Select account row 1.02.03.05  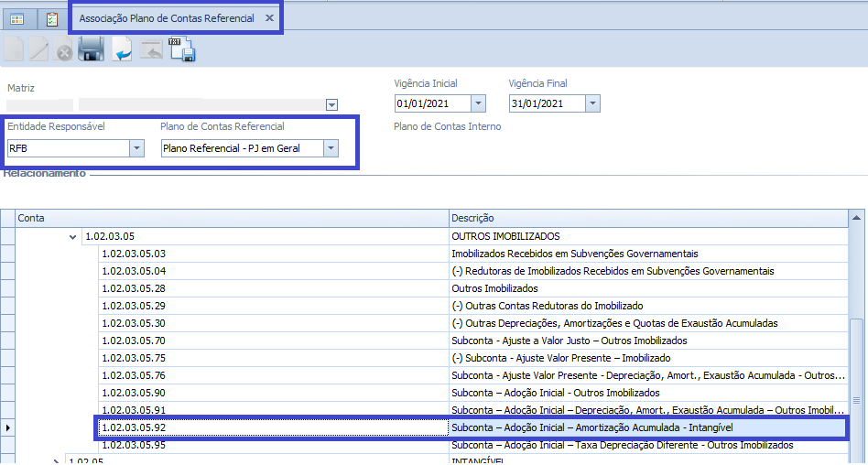click(x=266, y=236)
